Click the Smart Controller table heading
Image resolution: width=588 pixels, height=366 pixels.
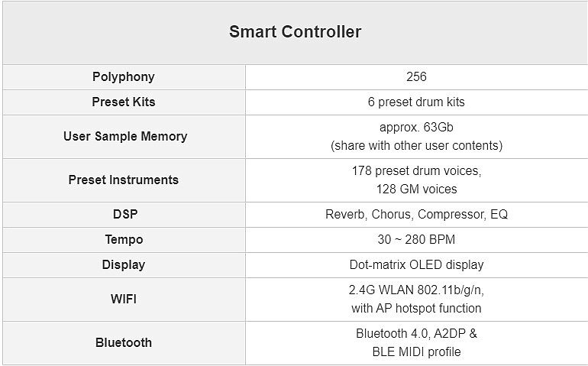(295, 32)
